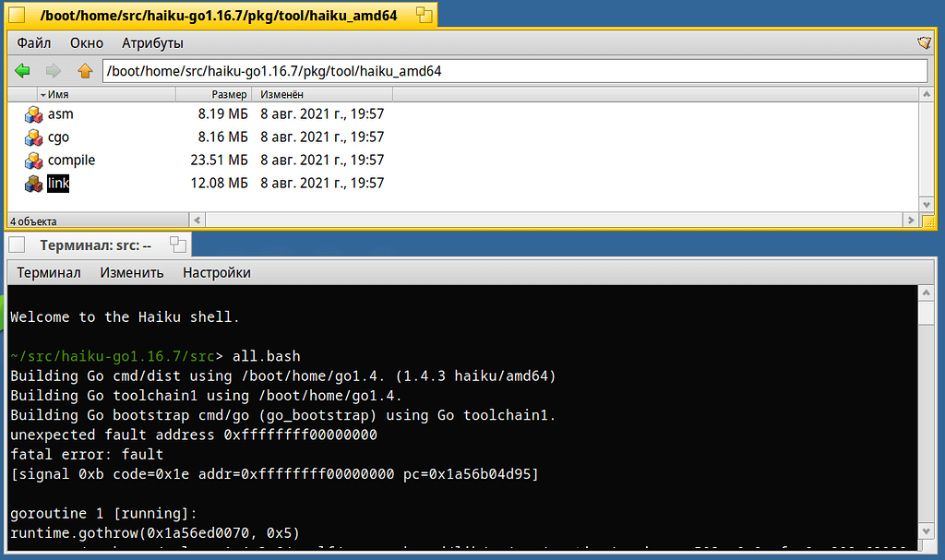Open the Настройки menu
The image size is (945, 560).
[x=216, y=272]
